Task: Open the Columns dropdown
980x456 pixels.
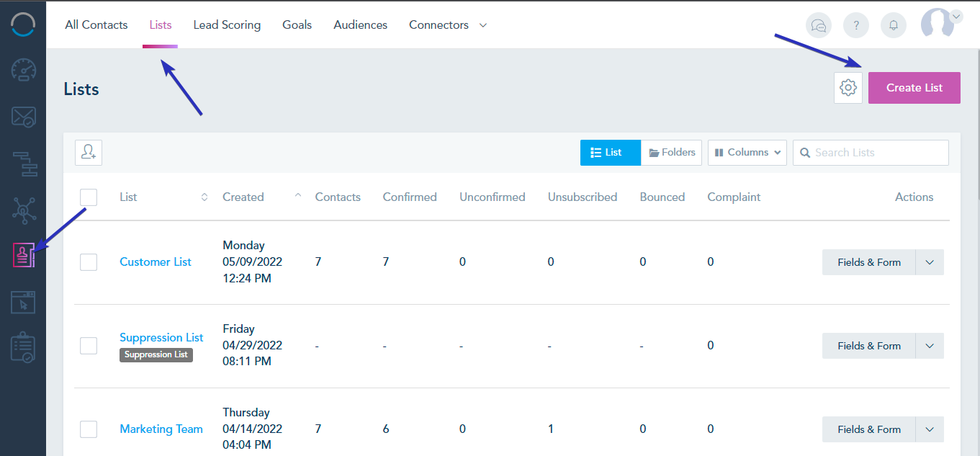Action: click(747, 152)
